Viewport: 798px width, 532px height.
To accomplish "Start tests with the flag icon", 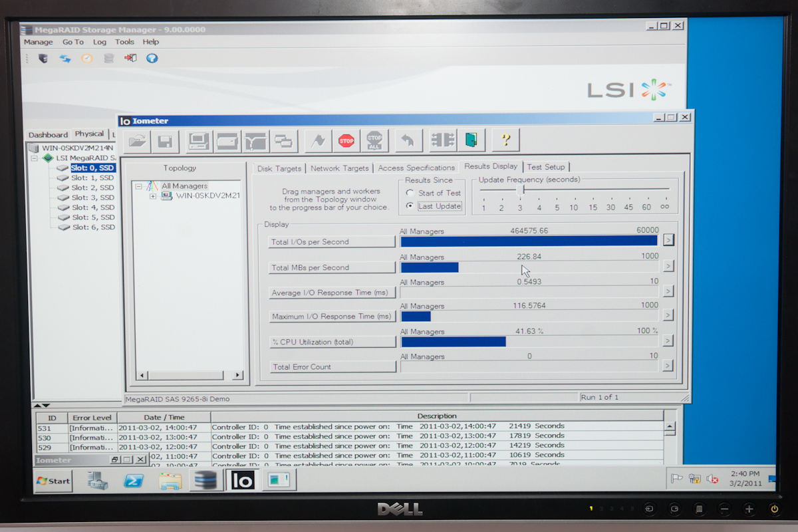I will (x=319, y=140).
